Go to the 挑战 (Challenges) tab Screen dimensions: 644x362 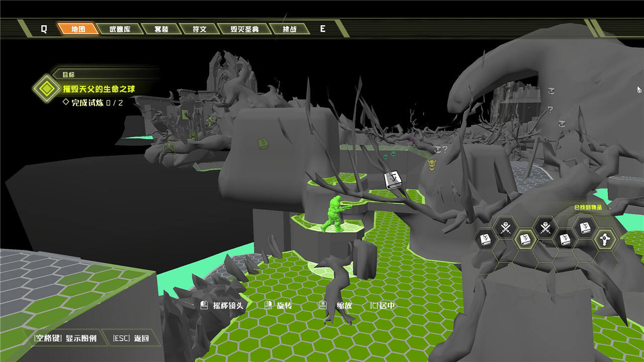[290, 29]
